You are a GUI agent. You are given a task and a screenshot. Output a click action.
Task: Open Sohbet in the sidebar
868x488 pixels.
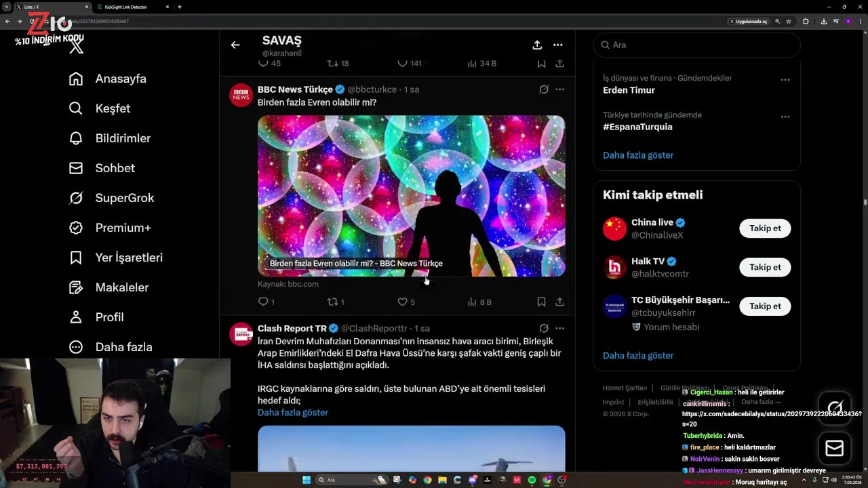102,168
